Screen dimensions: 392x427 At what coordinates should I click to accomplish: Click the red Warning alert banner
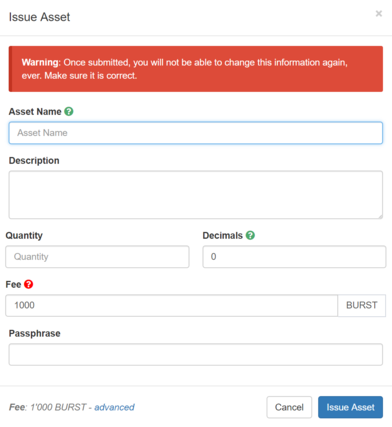coord(196,69)
